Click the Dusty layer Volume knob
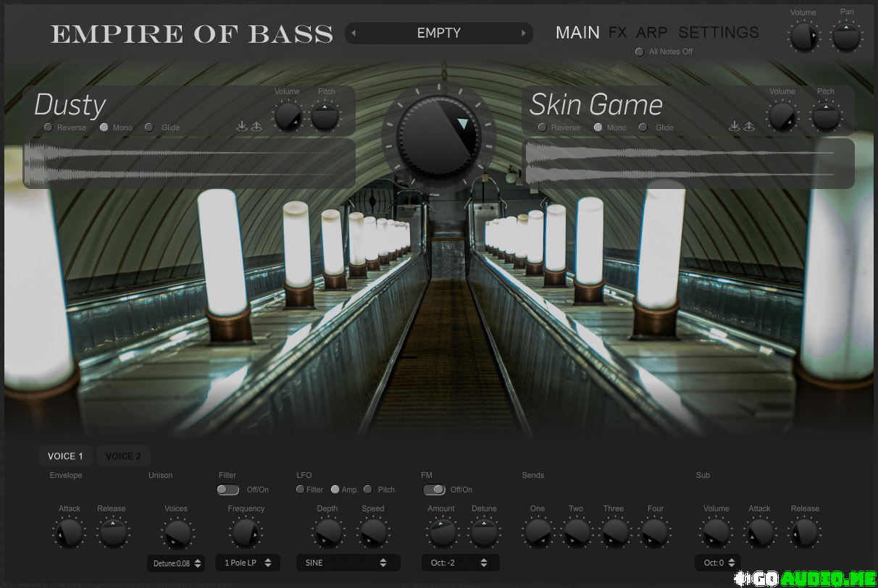 (288, 117)
